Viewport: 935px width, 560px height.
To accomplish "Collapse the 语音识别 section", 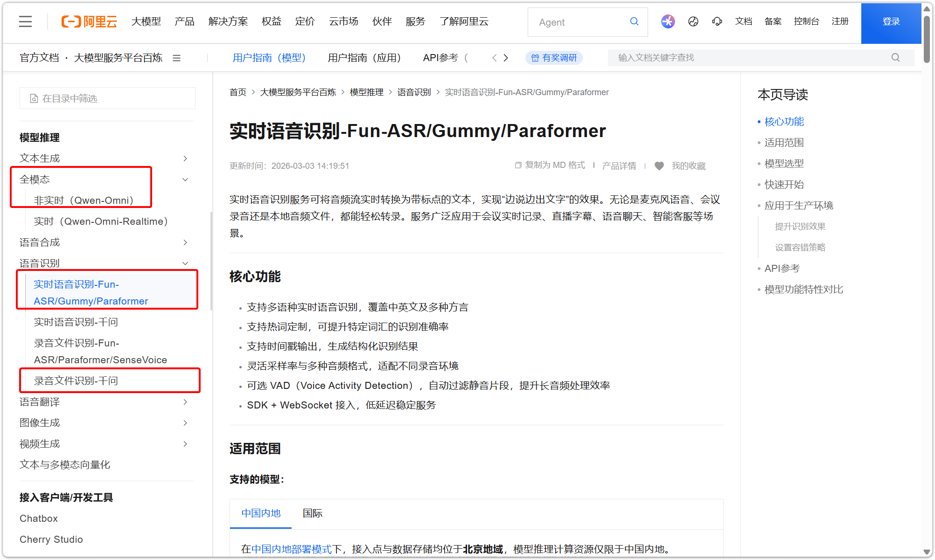I will [x=185, y=263].
